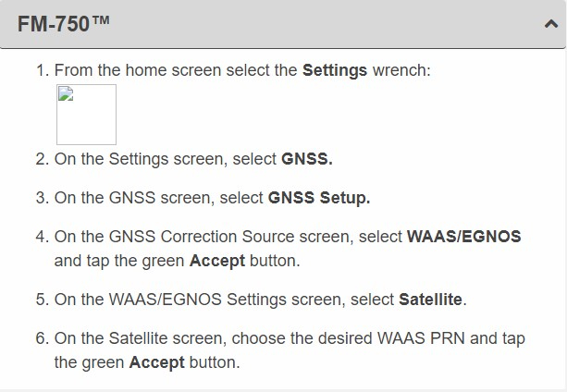Image resolution: width=567 pixels, height=392 pixels.
Task: Click the trademark symbol after FM-750
Action: pyautogui.click(x=100, y=19)
